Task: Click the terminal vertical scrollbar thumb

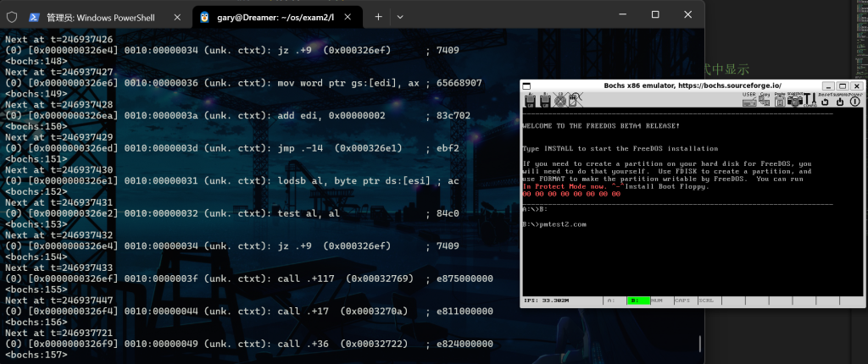Action: pyautogui.click(x=699, y=344)
